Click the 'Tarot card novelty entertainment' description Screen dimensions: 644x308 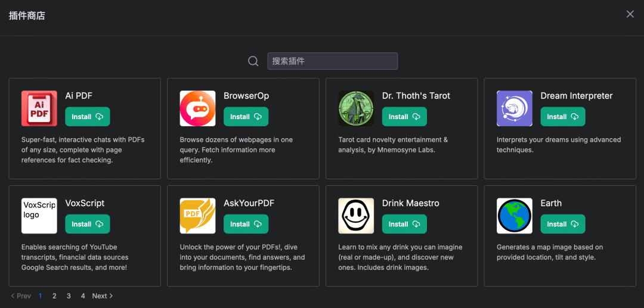(x=393, y=145)
